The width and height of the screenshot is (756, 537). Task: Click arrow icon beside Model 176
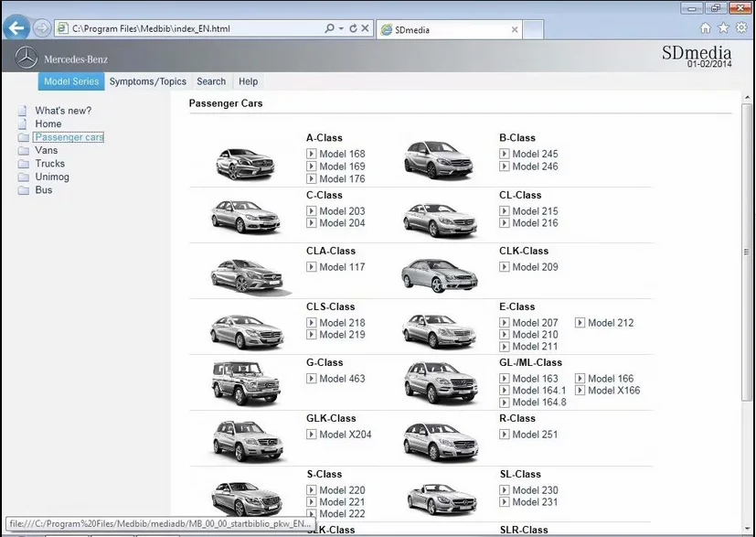311,178
